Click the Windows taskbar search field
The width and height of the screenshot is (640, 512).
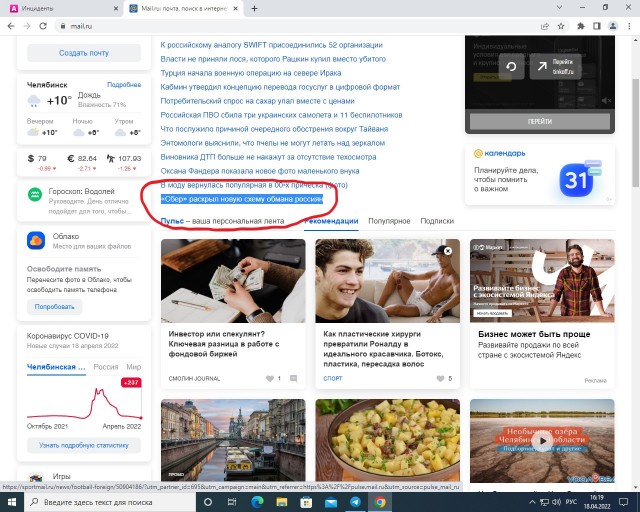coord(110,502)
